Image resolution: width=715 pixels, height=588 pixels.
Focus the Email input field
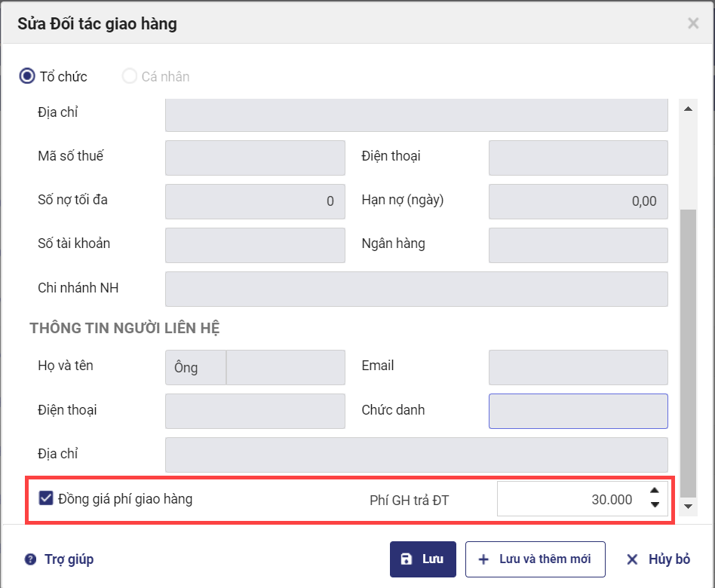578,367
